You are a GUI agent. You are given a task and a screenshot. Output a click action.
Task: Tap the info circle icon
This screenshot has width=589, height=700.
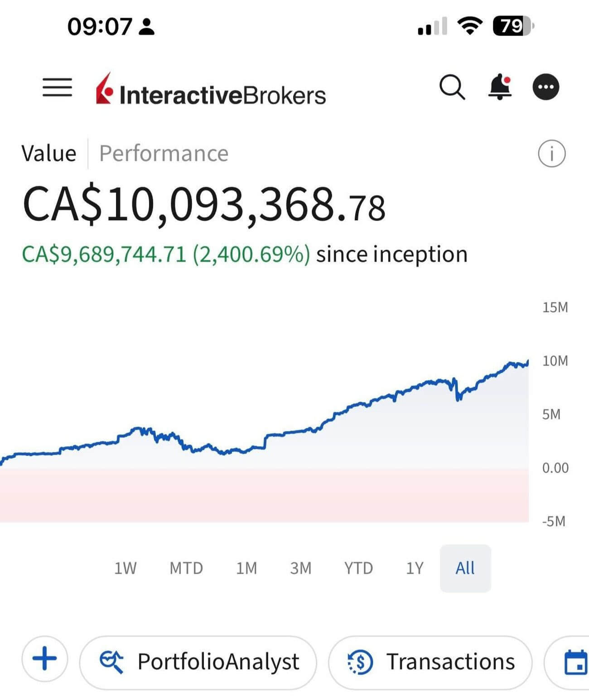click(x=551, y=153)
